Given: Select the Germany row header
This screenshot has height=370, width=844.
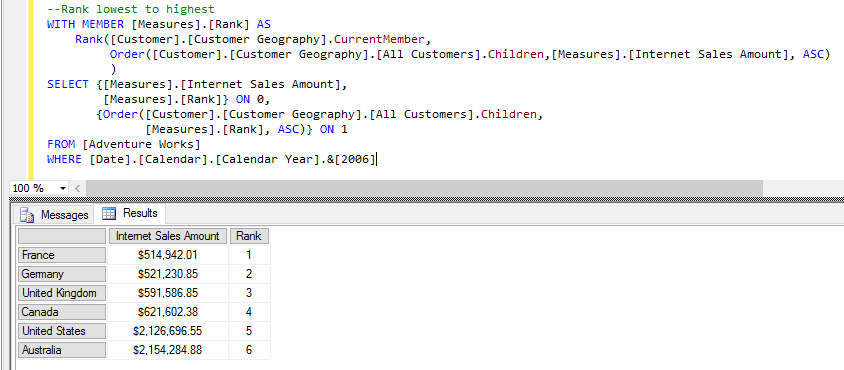Looking at the screenshot, I should 62,274.
